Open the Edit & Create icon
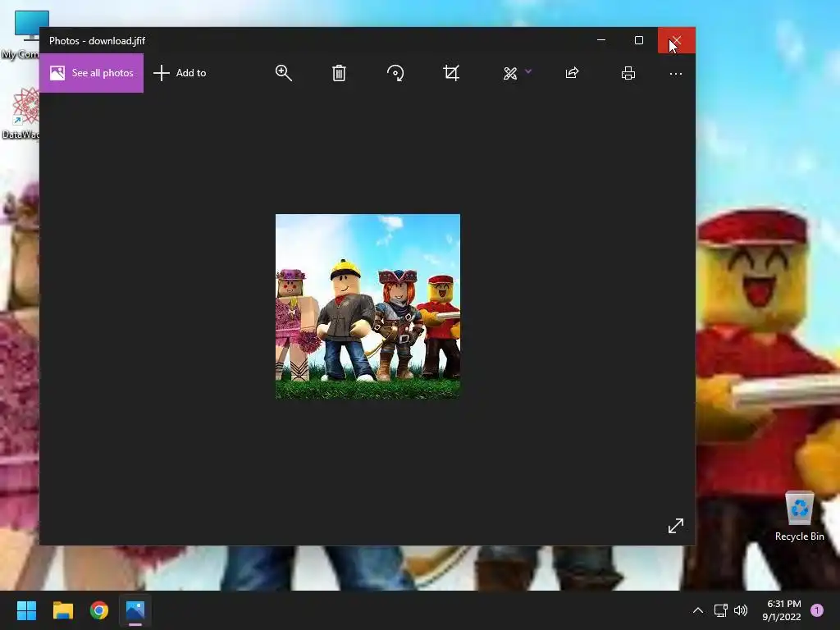Image resolution: width=840 pixels, height=630 pixels. 510,73
